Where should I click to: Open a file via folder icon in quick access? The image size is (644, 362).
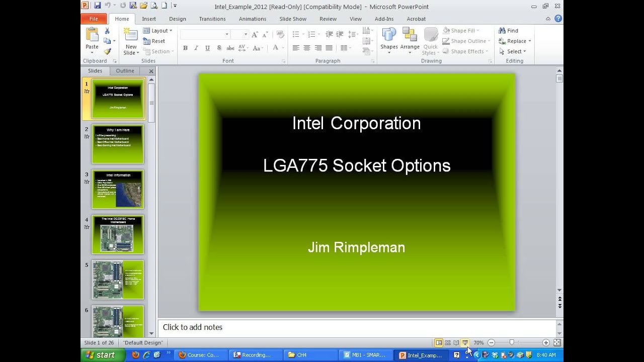coord(144,6)
